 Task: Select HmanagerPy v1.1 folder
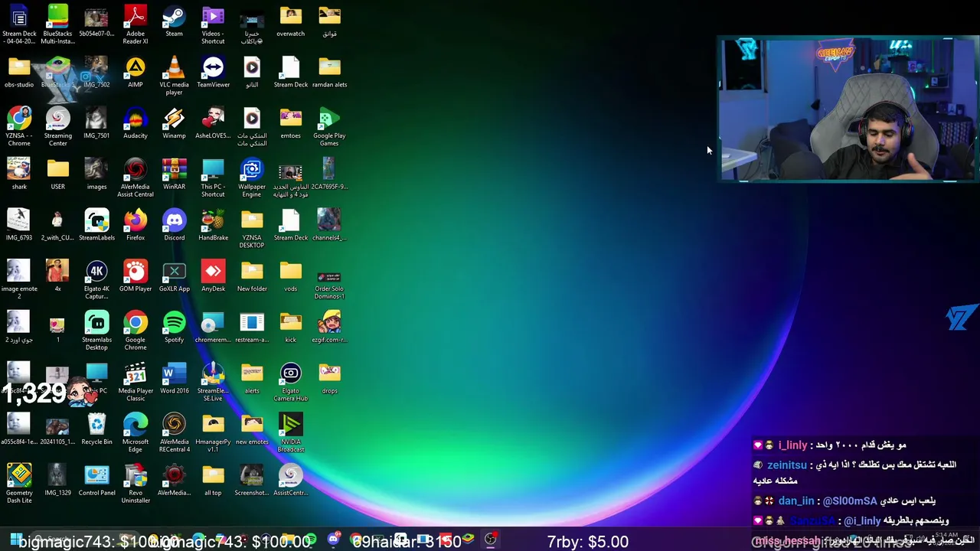point(213,433)
